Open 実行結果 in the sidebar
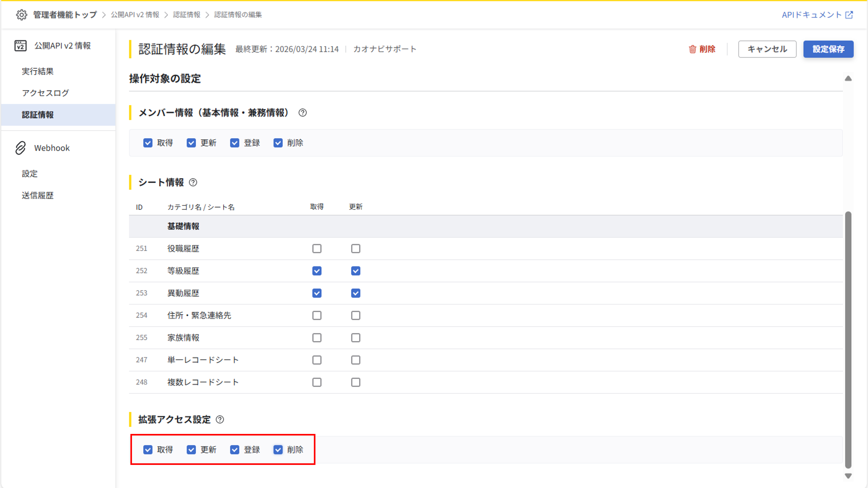 38,71
